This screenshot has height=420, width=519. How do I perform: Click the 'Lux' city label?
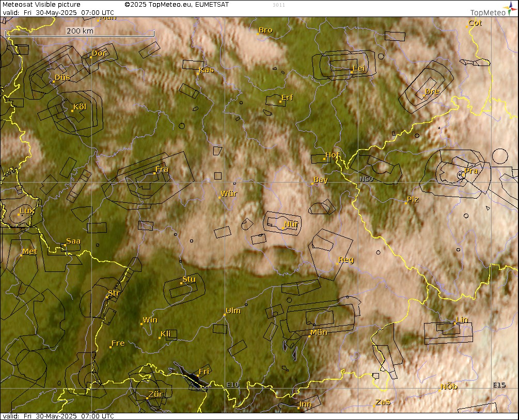(x=27, y=211)
